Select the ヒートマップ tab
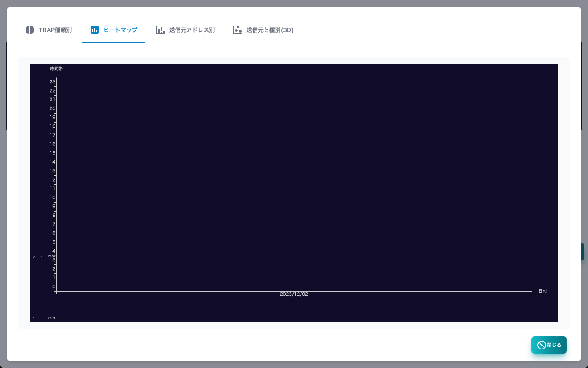Screen dimensions: 588x368 click(114, 30)
